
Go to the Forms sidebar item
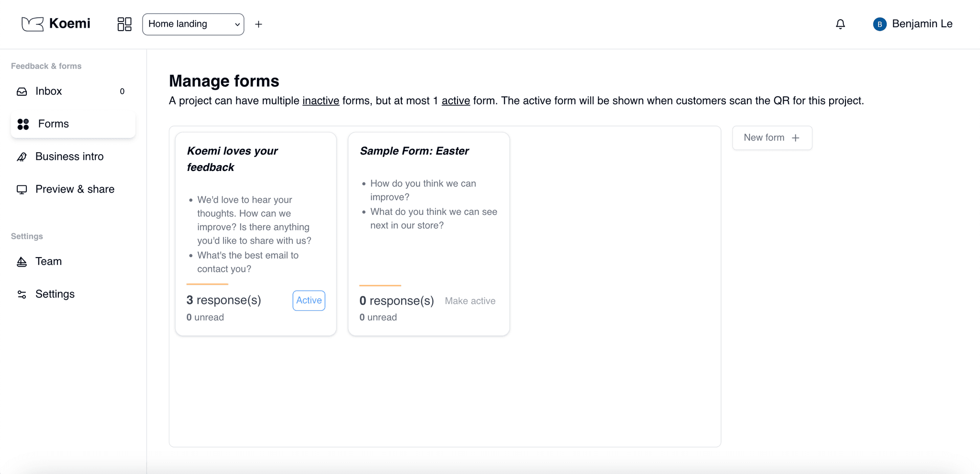(x=54, y=124)
